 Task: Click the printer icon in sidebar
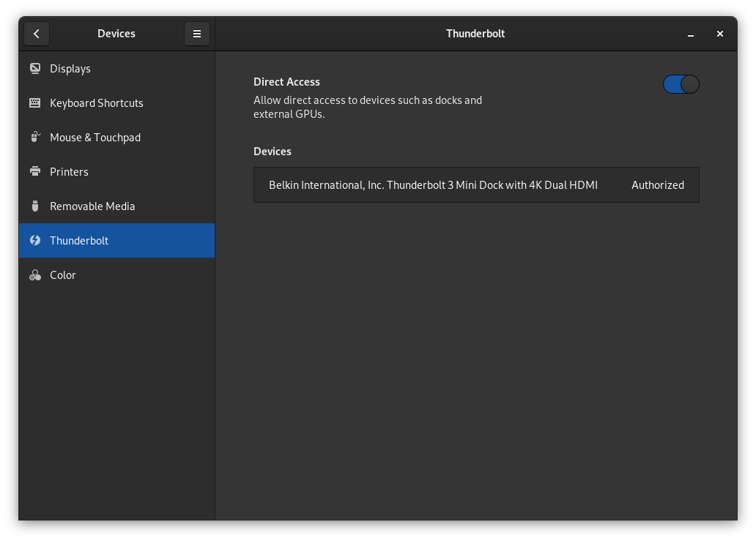pos(34,172)
